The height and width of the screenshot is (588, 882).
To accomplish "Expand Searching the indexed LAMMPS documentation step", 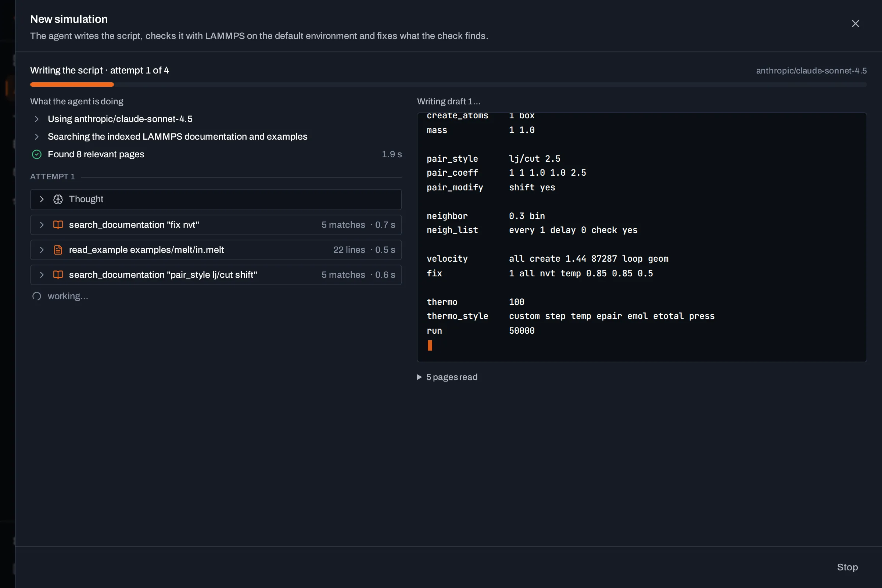I will pyautogui.click(x=37, y=136).
